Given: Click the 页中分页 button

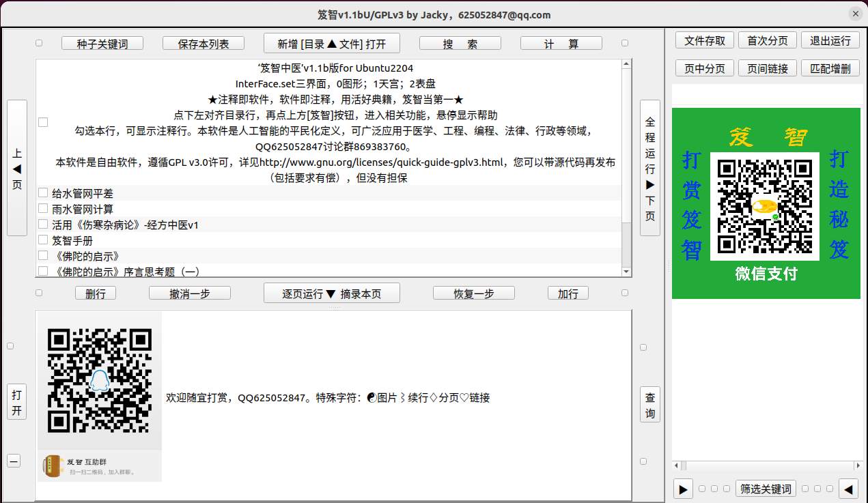Looking at the screenshot, I should click(705, 68).
